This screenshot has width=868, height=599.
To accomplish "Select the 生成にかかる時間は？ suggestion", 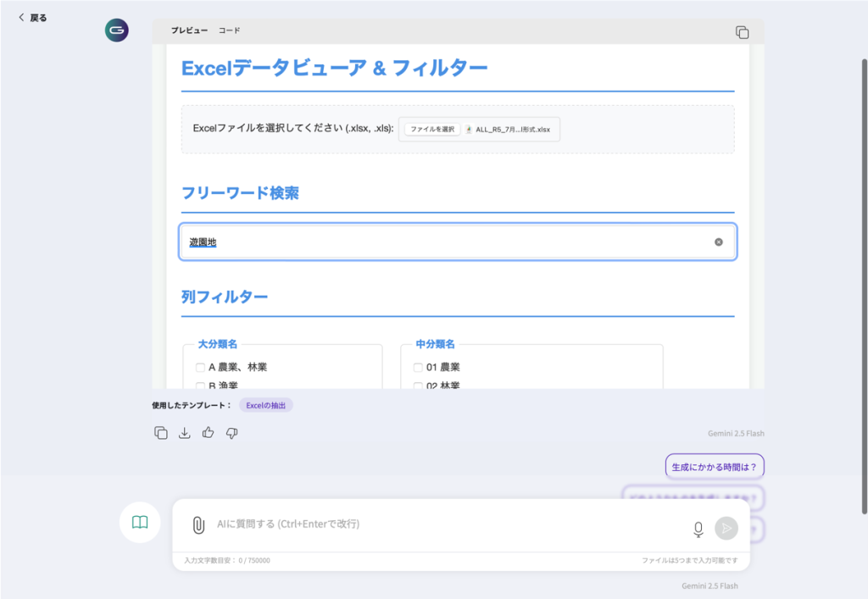I will click(x=714, y=467).
